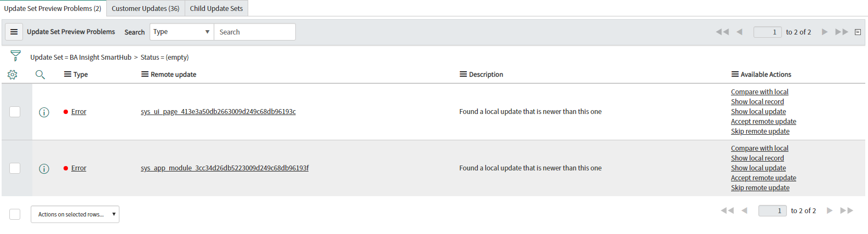Go to last page in top pagination

(x=842, y=32)
